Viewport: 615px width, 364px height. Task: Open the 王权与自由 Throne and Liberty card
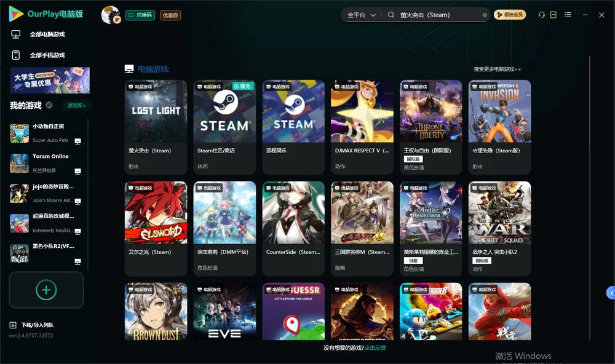(x=430, y=127)
